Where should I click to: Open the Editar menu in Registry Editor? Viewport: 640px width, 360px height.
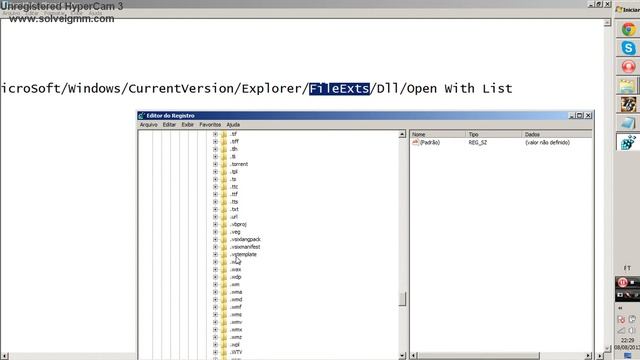point(169,124)
